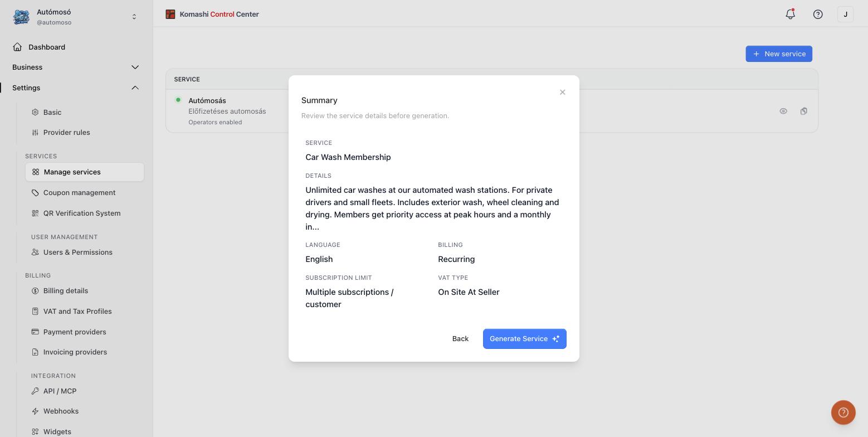Click the green status dot of Autómosás
The height and width of the screenshot is (437, 868).
(178, 100)
